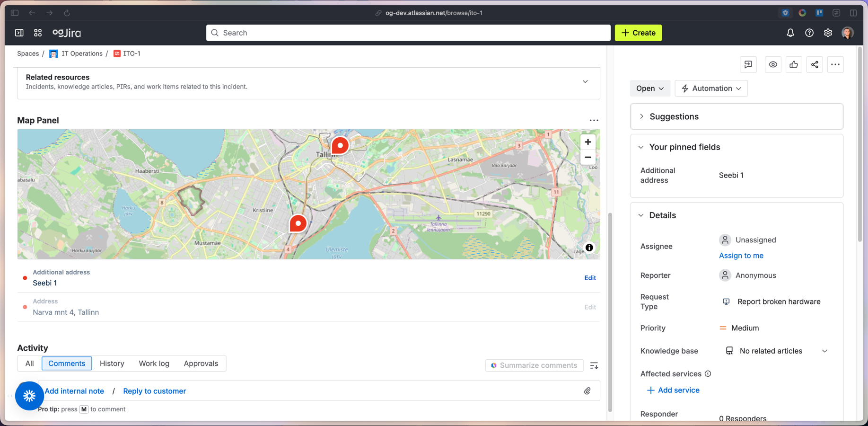
Task: Show map attribution with the info toggle
Action: (589, 248)
